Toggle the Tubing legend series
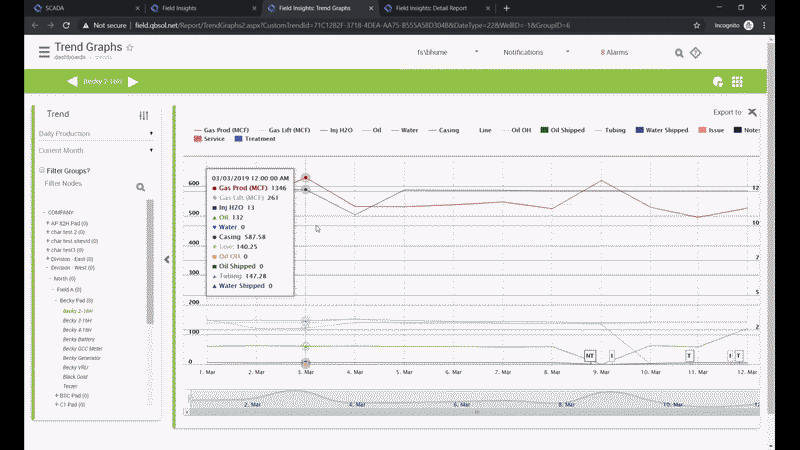The width and height of the screenshot is (800, 450). coord(610,130)
